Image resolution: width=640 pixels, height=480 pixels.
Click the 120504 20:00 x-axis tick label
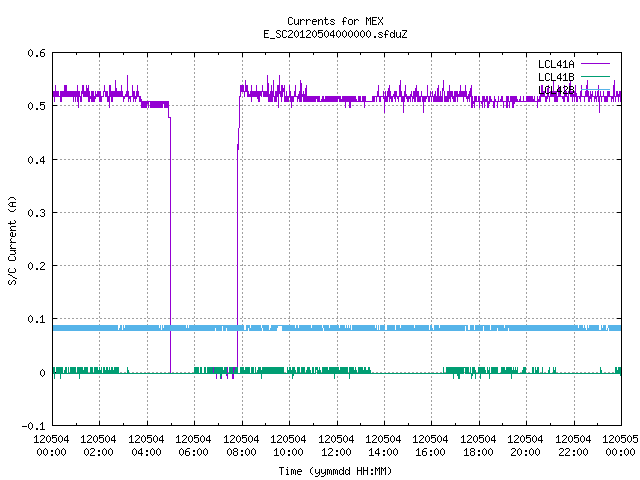(x=525, y=446)
